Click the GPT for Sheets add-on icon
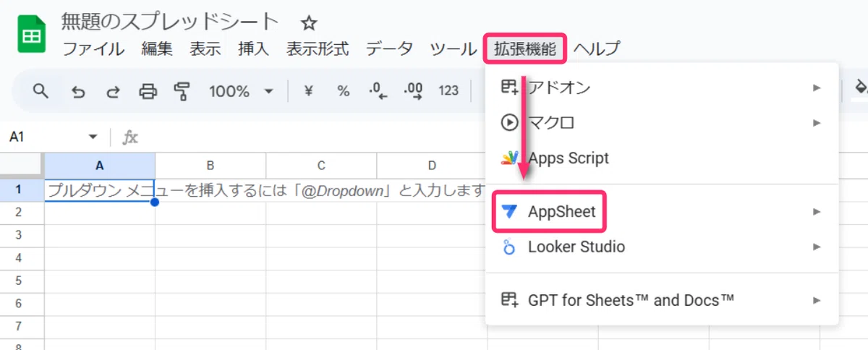This screenshot has width=868, height=350. [510, 299]
